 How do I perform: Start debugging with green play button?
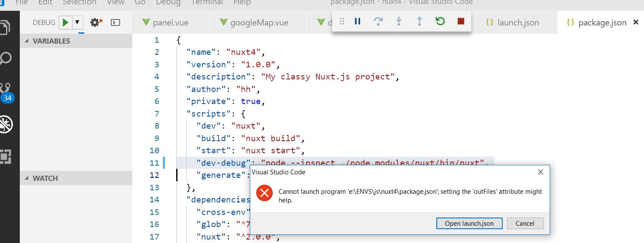pos(65,22)
